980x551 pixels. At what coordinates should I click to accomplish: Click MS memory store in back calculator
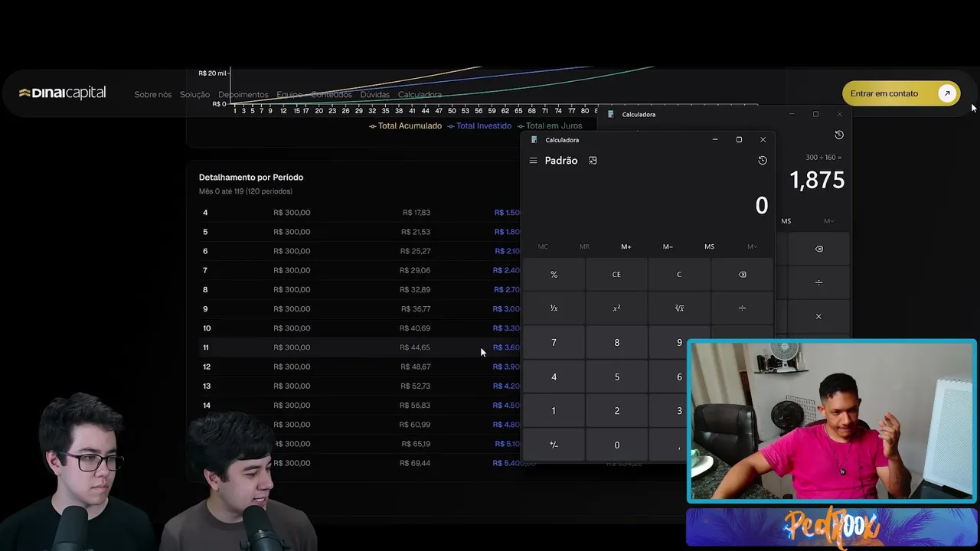coord(786,221)
